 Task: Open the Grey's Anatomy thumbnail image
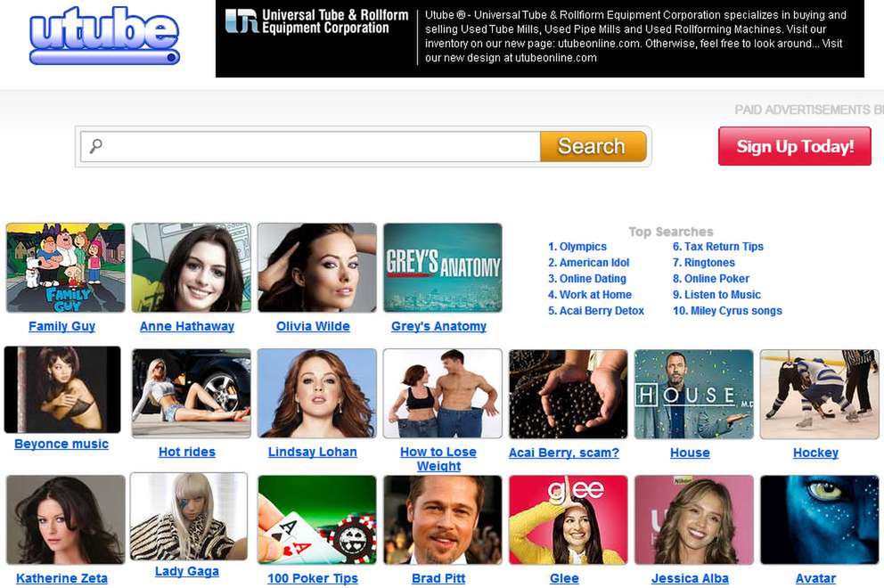pos(443,267)
